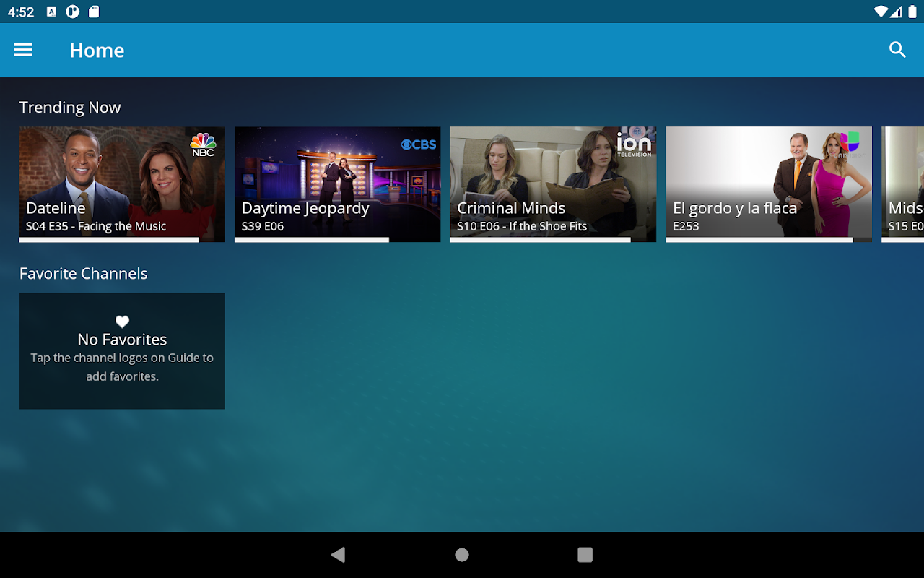Click the CBS logo on Daytime Jeopardy
924x578 pixels.
click(x=419, y=144)
